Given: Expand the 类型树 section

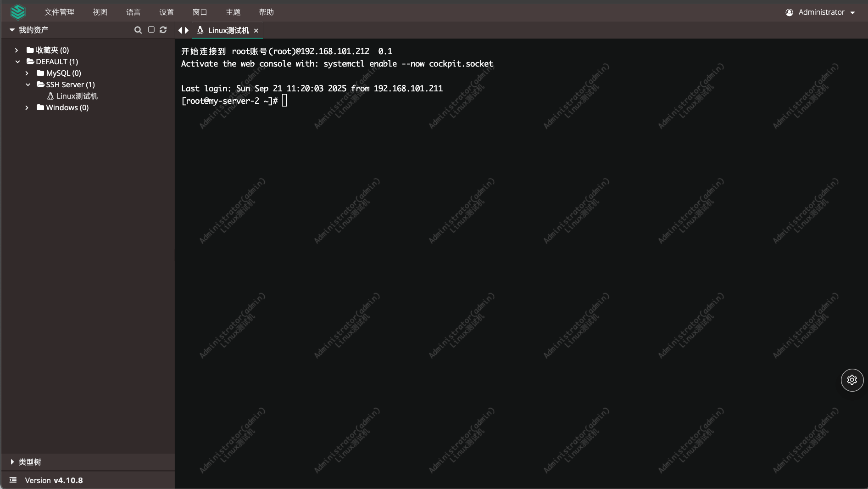Looking at the screenshot, I should coord(12,462).
